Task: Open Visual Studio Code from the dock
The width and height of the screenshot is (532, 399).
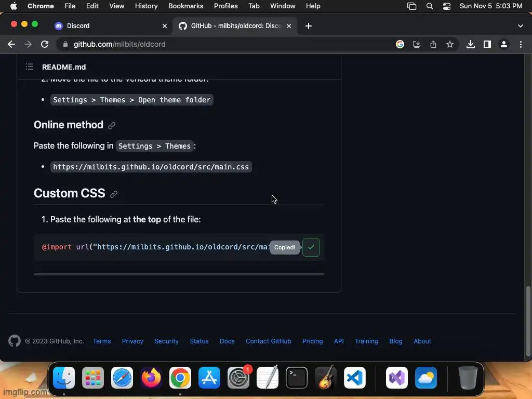Action: coord(355,378)
